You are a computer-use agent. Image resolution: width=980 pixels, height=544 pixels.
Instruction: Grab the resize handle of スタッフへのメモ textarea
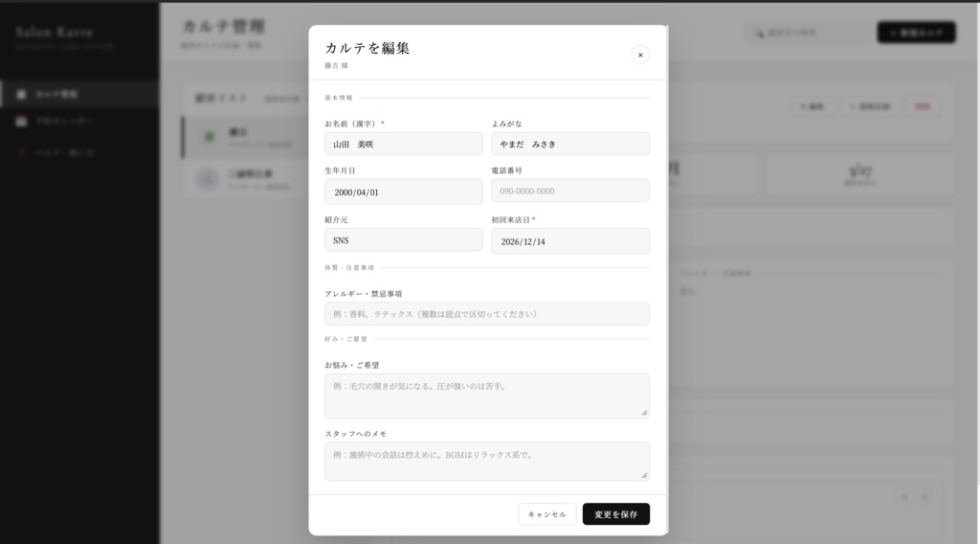click(x=644, y=475)
